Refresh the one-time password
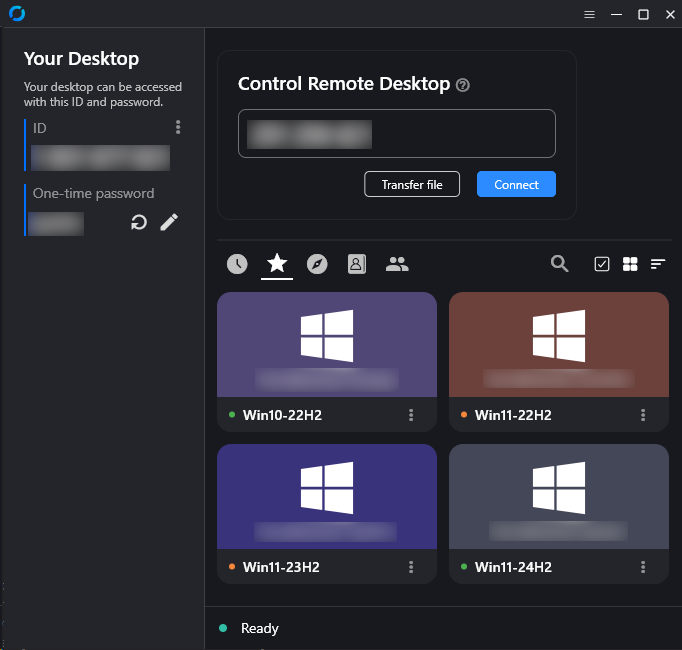The width and height of the screenshot is (682, 650). click(139, 222)
